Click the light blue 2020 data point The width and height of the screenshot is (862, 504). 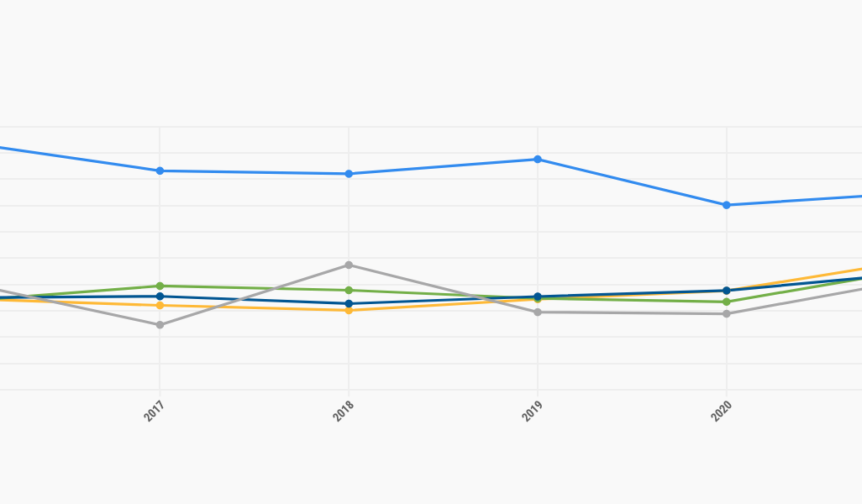pos(727,205)
